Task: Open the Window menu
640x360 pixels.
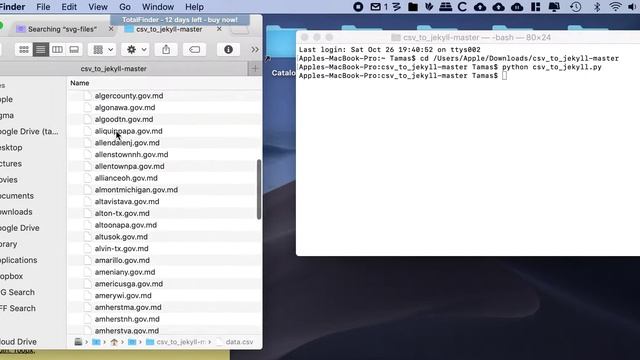Action: click(x=158, y=7)
